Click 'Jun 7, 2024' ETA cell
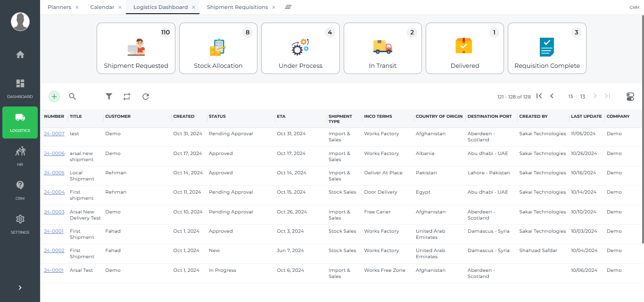This screenshot has width=644, height=302. point(290,251)
